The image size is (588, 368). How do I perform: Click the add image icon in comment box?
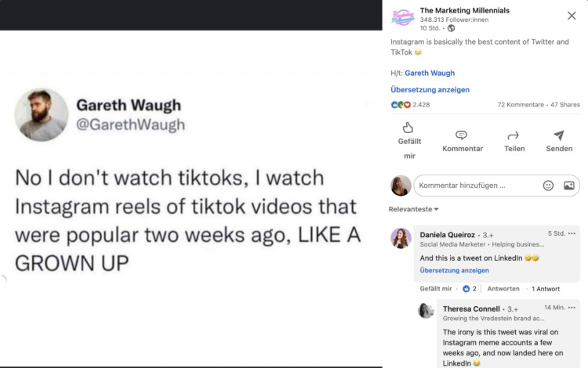tap(569, 186)
